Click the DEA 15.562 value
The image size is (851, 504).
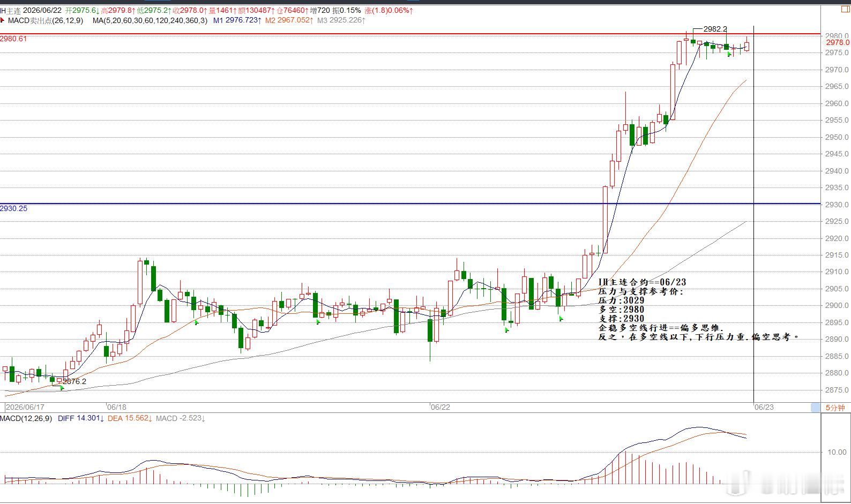pyautogui.click(x=130, y=418)
